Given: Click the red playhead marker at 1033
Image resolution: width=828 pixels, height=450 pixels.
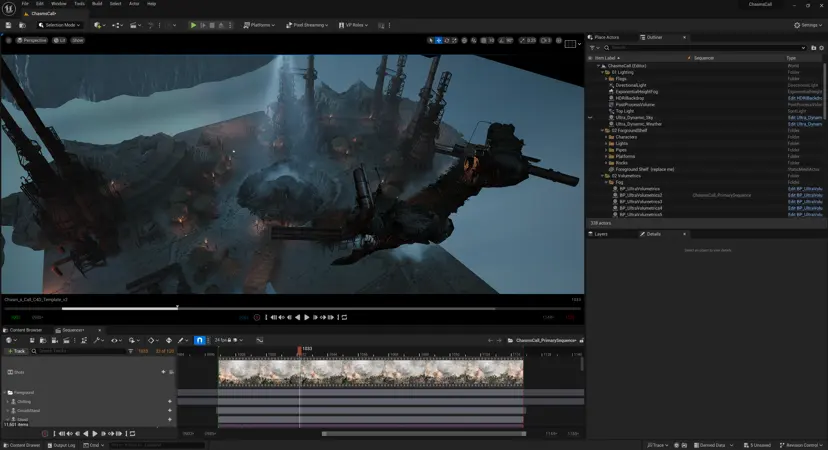Looking at the screenshot, I should (x=299, y=350).
